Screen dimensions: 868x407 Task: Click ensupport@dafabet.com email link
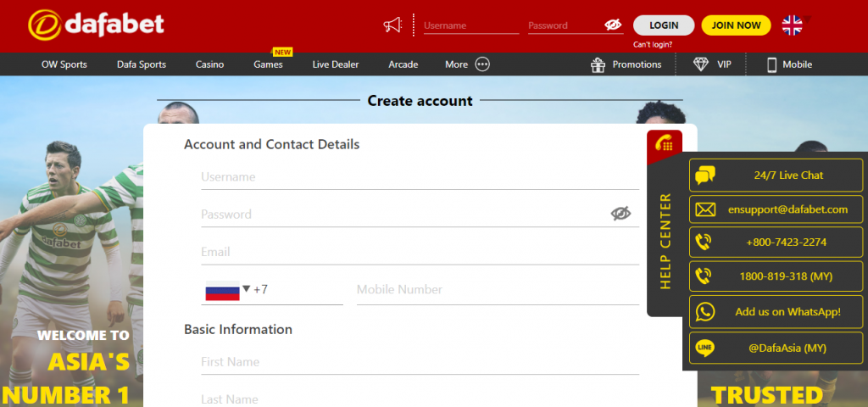pyautogui.click(x=776, y=209)
